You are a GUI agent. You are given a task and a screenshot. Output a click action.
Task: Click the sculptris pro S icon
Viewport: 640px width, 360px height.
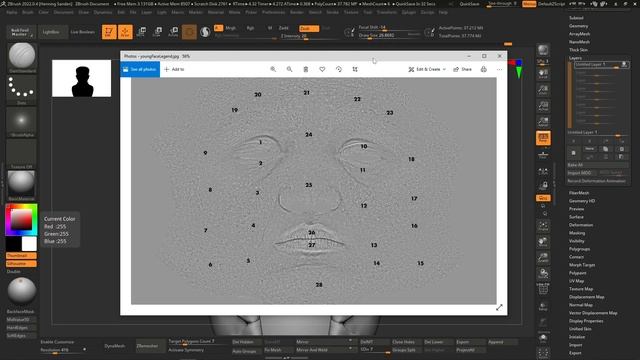205,32
